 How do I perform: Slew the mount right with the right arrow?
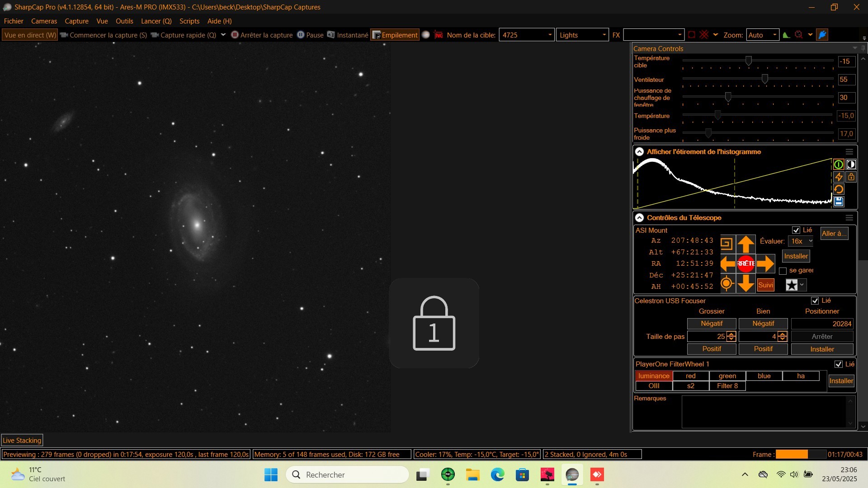pos(765,263)
